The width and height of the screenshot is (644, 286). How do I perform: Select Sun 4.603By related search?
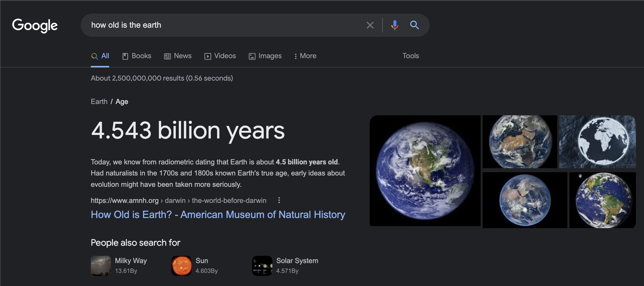click(x=195, y=266)
